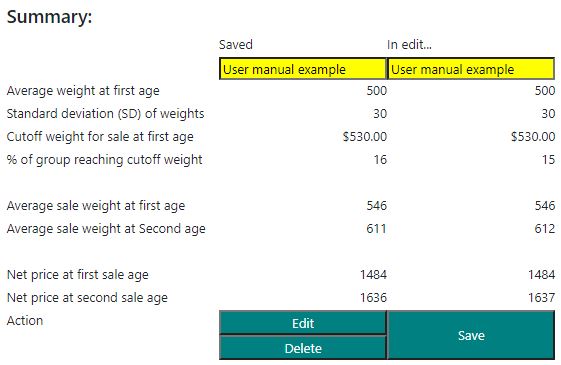561x365 pixels.
Task: Click the Delete button
Action: (x=303, y=348)
